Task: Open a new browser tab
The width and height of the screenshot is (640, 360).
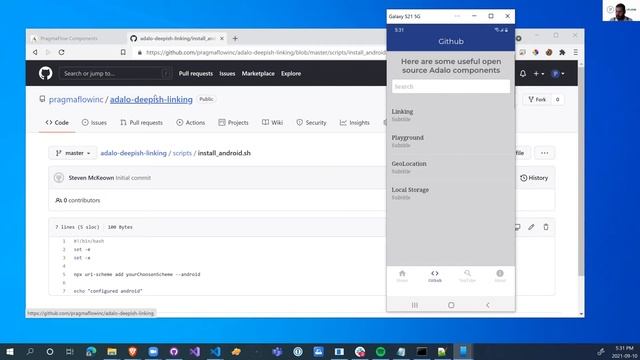Action: click(235, 38)
